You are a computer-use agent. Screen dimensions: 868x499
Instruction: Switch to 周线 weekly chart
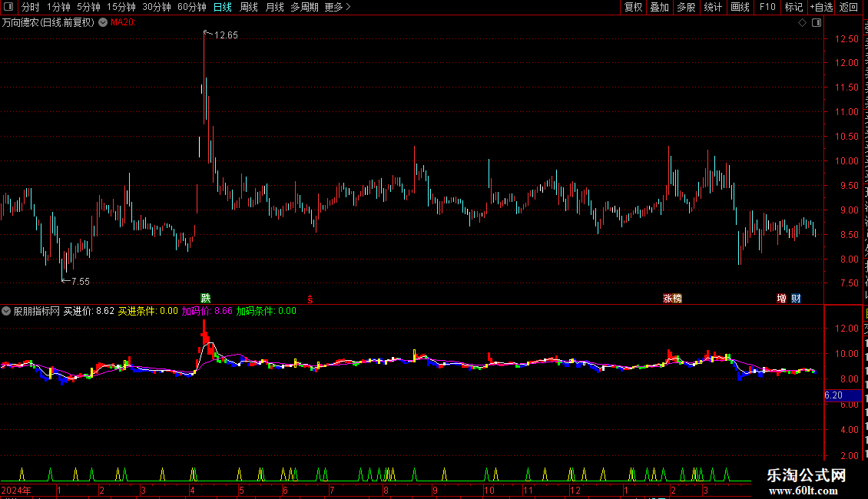pyautogui.click(x=249, y=7)
